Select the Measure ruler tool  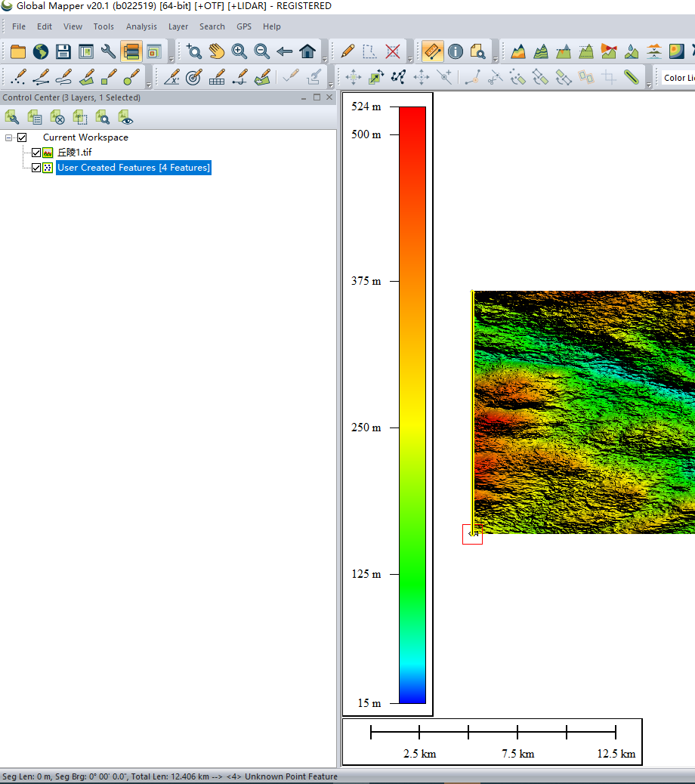[x=432, y=51]
